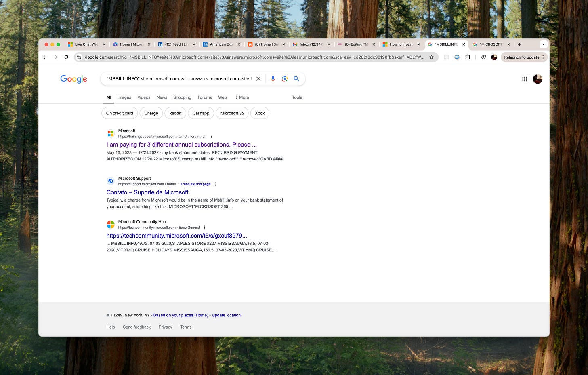
Task: Click Relaunch to update button
Action: click(x=521, y=57)
